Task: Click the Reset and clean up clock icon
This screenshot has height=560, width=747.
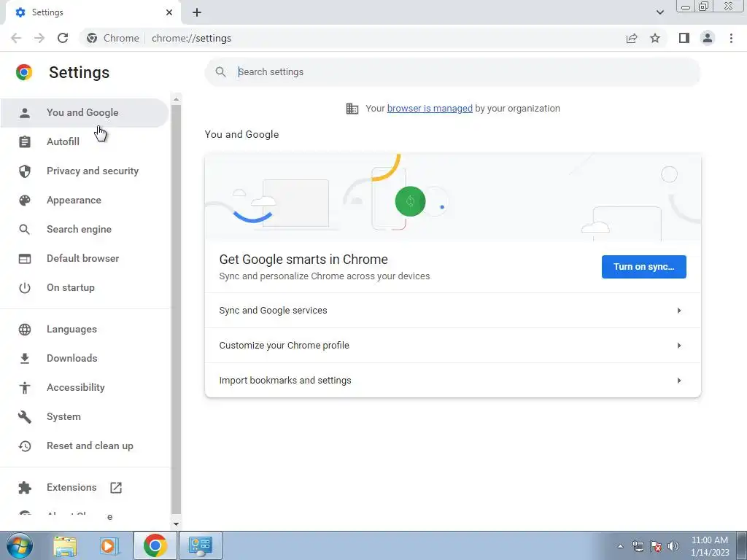Action: tap(25, 446)
